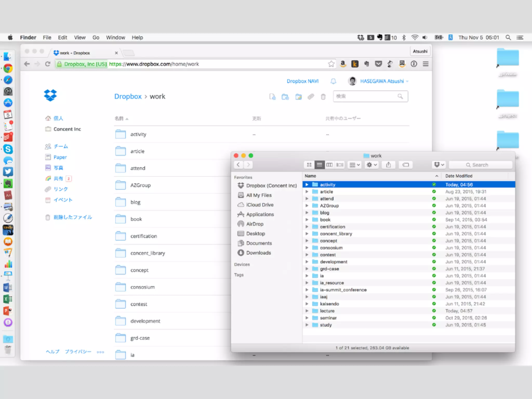Switch the Finder window to icon view
This screenshot has width=532, height=399.
coord(309,165)
